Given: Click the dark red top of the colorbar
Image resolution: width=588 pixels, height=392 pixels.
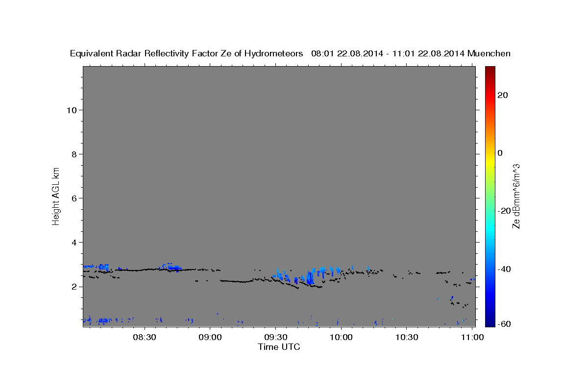Looking at the screenshot, I should (x=490, y=71).
